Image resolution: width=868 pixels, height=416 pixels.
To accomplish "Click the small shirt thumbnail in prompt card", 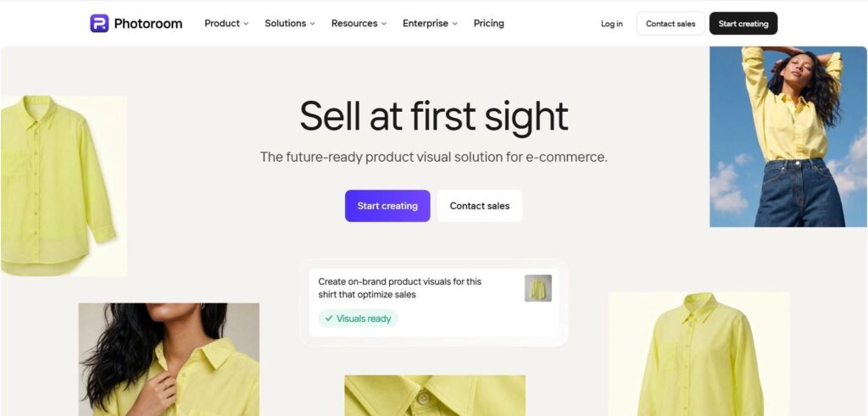I will pos(538,288).
